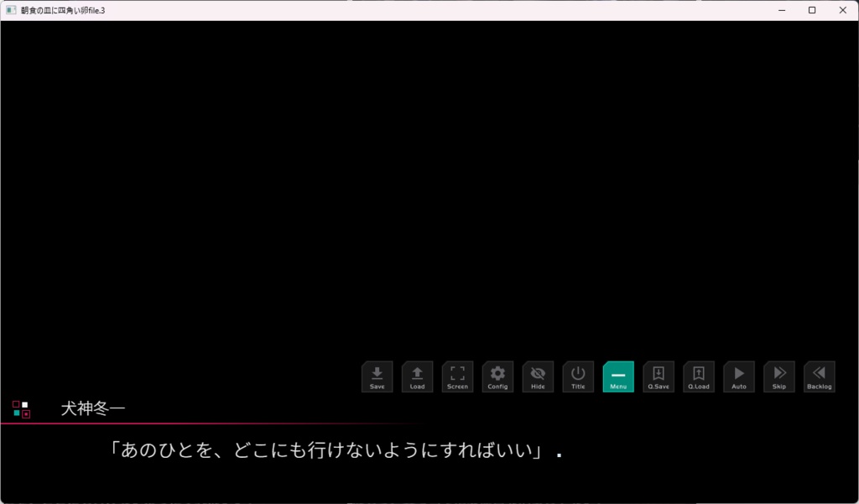
Task: Collapse the highlighted teal Menu bar
Action: pos(618,377)
